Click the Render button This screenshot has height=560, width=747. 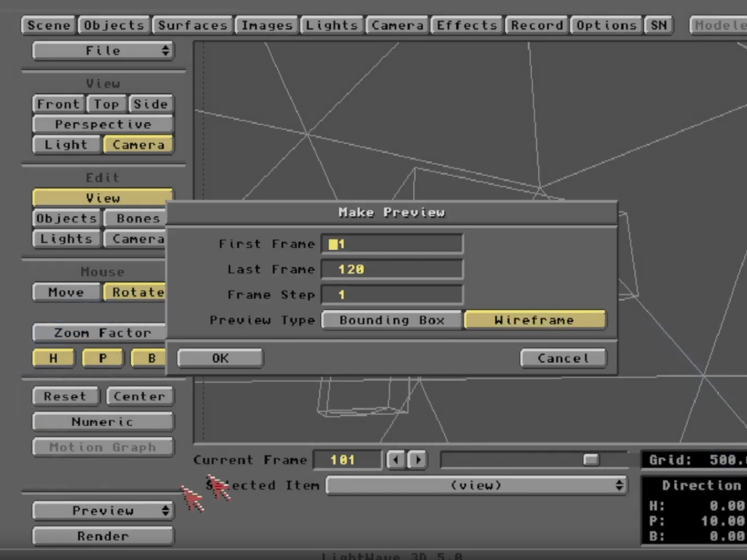(103, 536)
